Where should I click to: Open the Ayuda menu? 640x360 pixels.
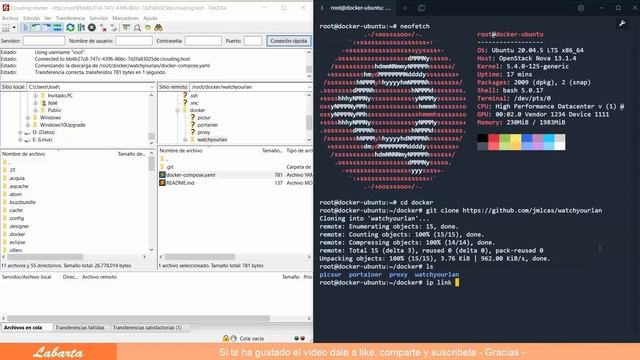click(x=150, y=18)
